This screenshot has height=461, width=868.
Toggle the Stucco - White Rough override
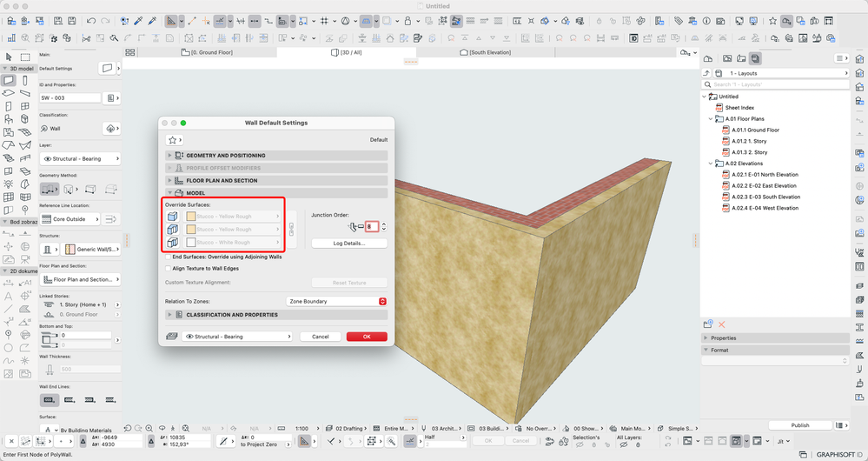click(x=233, y=242)
